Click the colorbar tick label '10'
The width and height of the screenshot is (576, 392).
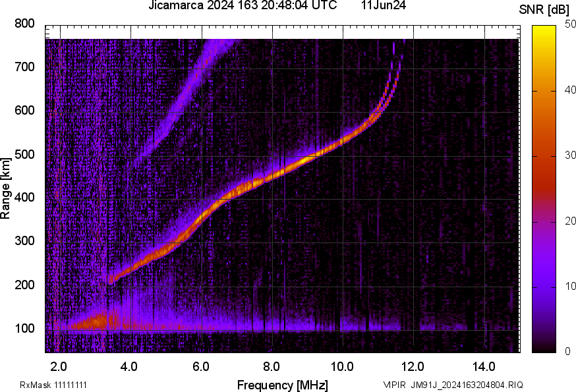pyautogui.click(x=570, y=286)
